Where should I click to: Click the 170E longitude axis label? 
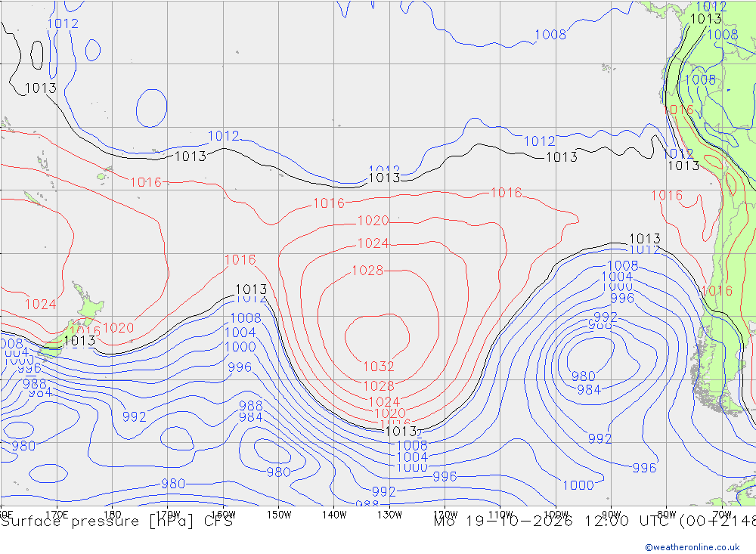coord(57,515)
